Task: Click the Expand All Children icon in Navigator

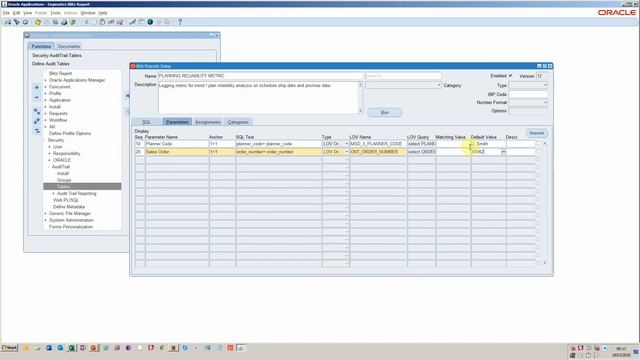Action: (x=36, y=111)
